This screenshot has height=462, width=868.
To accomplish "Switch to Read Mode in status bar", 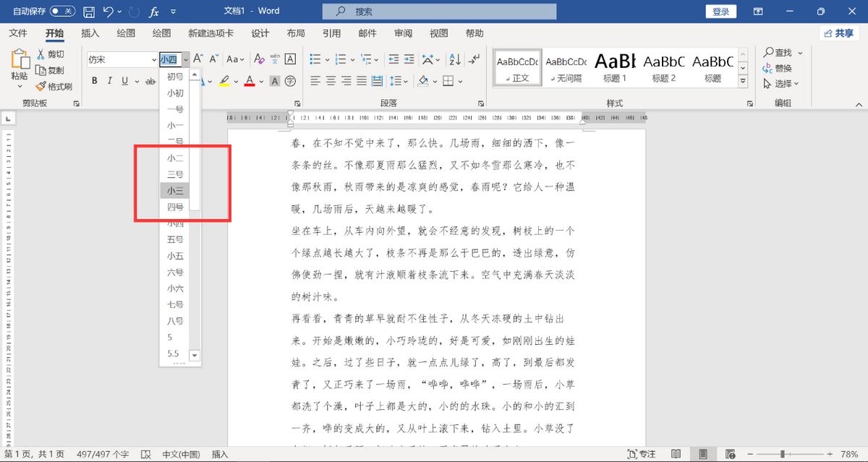I will point(677,454).
